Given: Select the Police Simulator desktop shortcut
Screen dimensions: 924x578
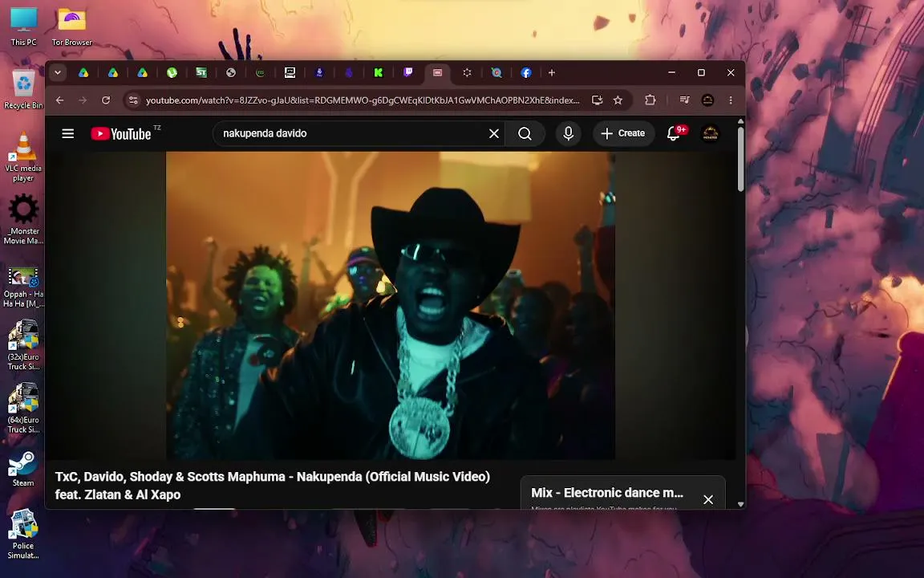Looking at the screenshot, I should 23,534.
